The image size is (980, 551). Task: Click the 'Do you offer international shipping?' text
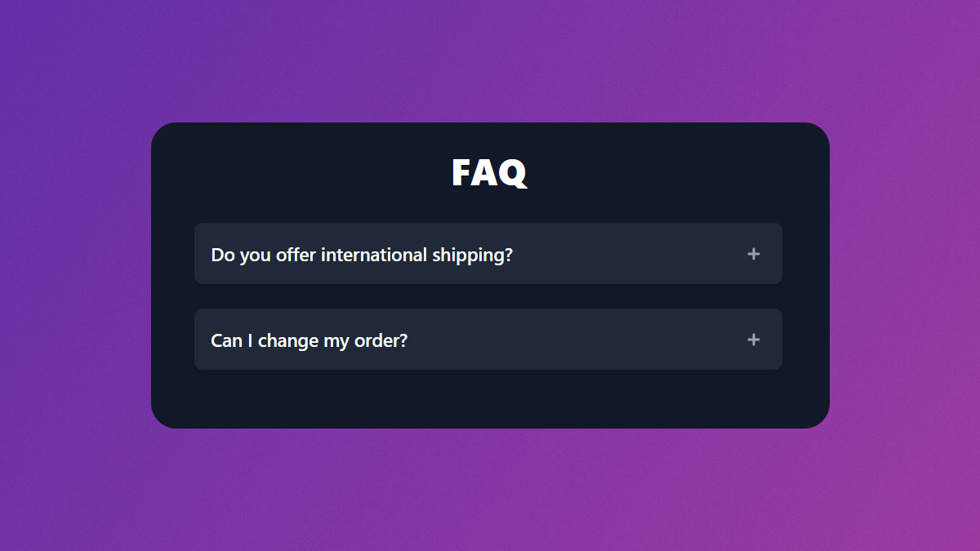[x=362, y=254]
